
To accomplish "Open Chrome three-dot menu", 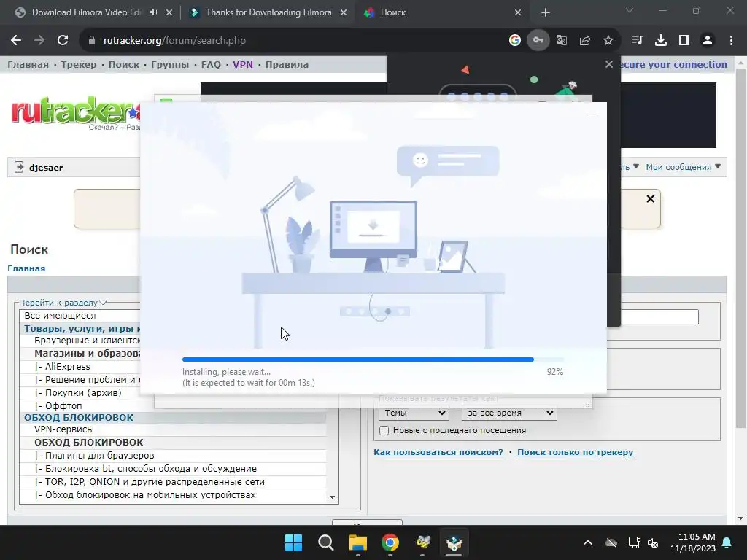I will (x=731, y=41).
